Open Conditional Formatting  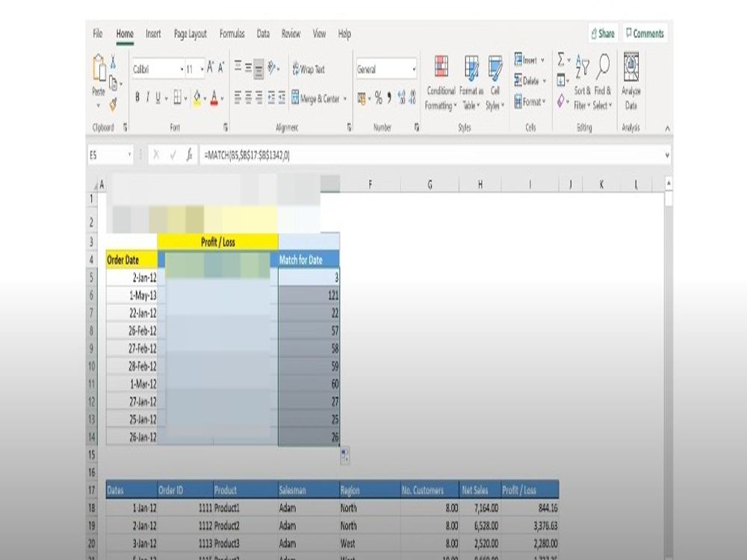pyautogui.click(x=441, y=84)
